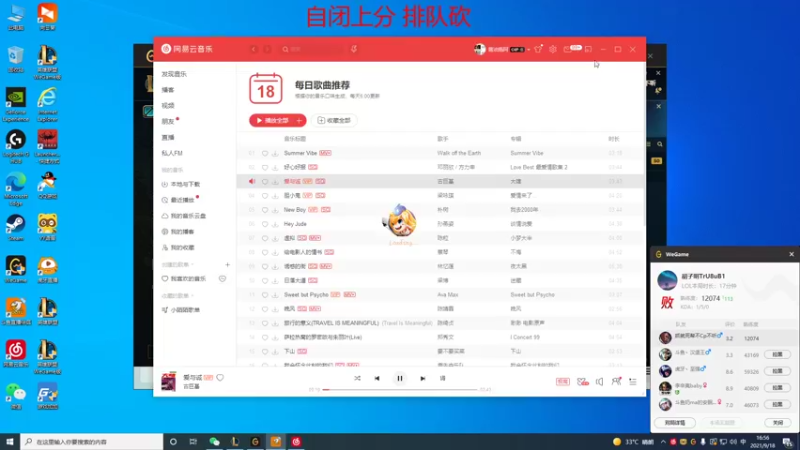Click the music recognition microphone icon in header
The image size is (800, 450).
[x=354, y=49]
